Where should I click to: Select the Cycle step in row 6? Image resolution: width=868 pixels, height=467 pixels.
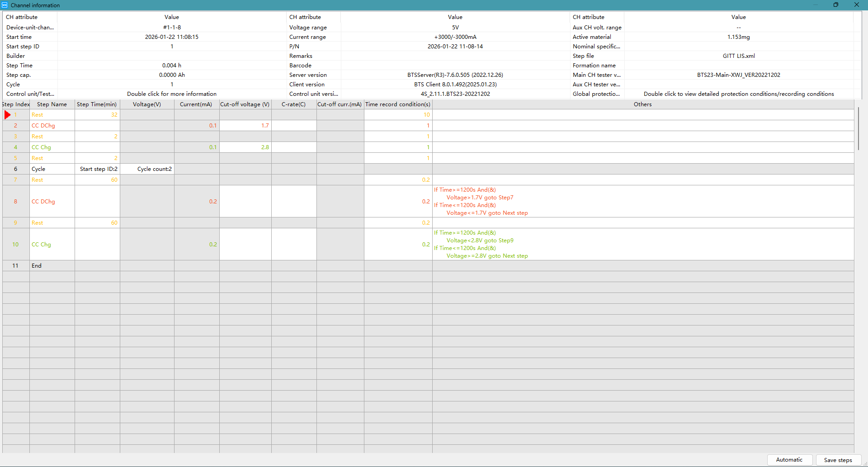(38, 169)
